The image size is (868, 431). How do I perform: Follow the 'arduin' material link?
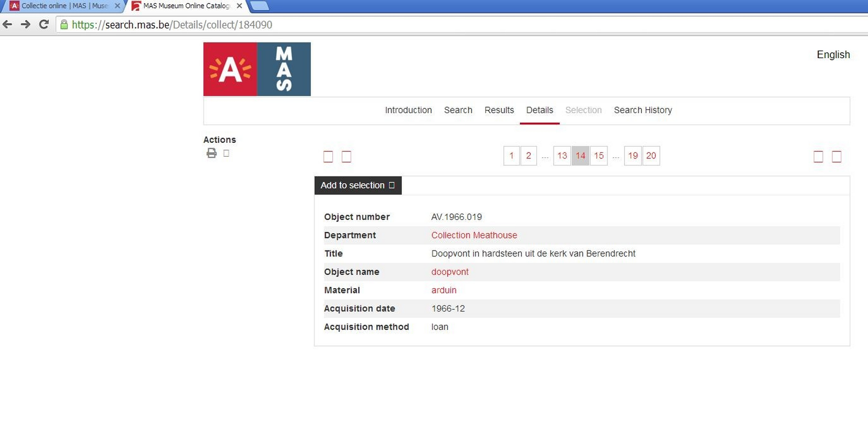pyautogui.click(x=444, y=290)
